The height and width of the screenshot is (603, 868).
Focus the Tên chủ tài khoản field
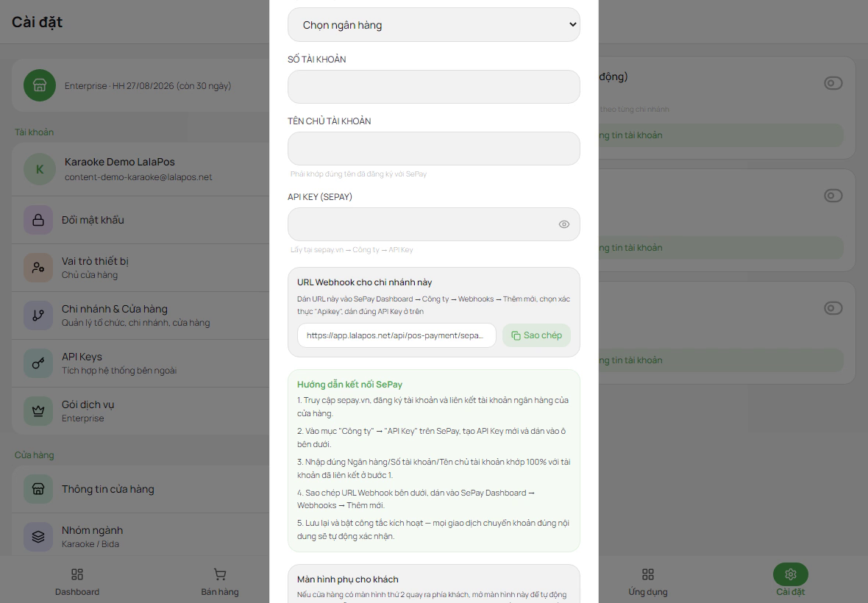pyautogui.click(x=433, y=149)
